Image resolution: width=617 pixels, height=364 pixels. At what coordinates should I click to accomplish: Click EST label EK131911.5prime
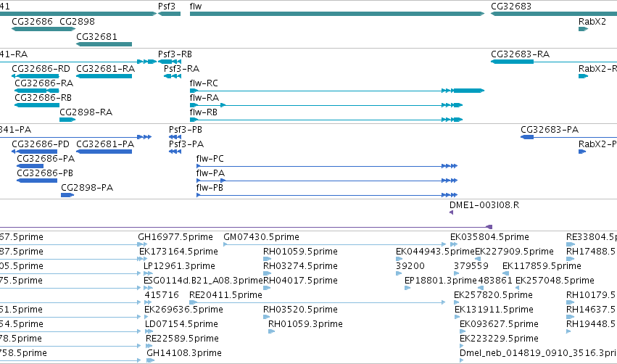click(494, 310)
